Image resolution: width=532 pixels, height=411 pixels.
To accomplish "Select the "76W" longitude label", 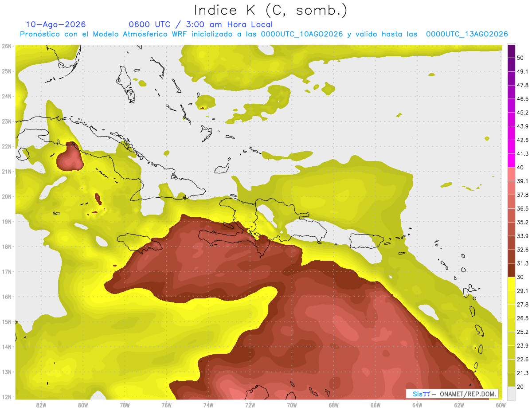I will [x=167, y=405].
